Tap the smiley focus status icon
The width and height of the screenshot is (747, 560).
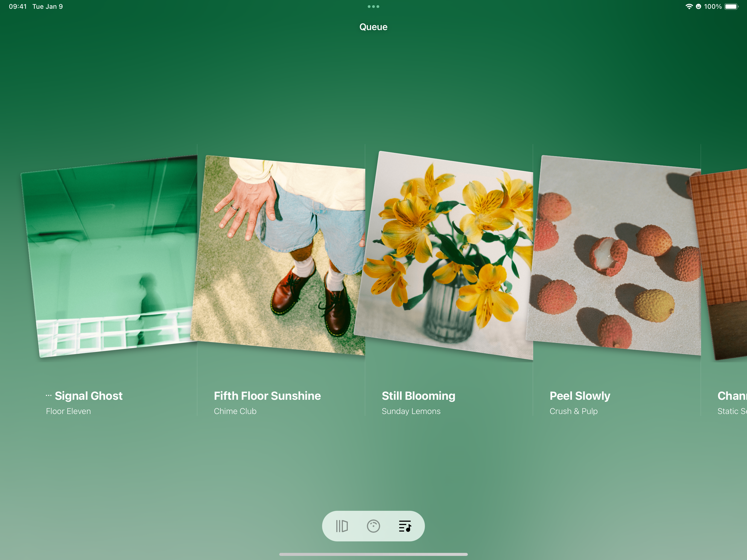point(698,6)
